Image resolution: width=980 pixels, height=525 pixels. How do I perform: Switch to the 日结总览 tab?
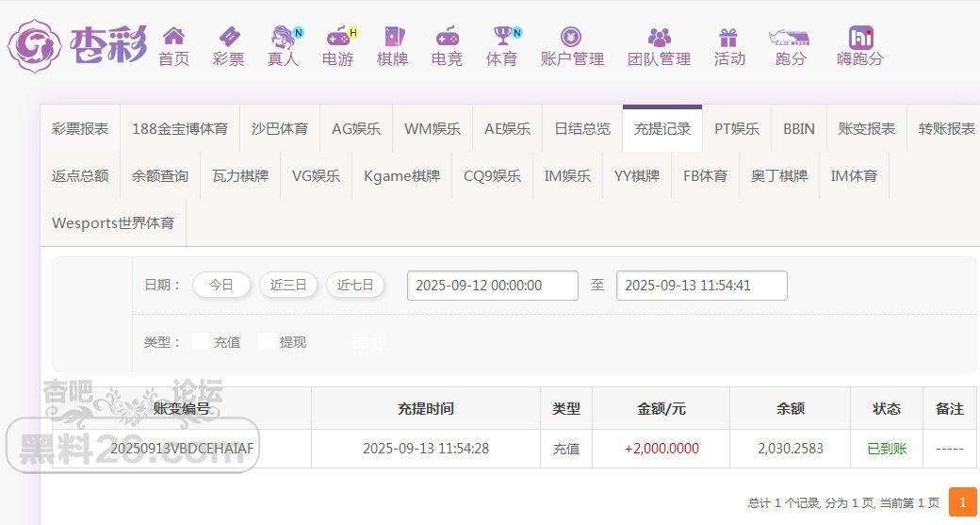[x=582, y=129]
